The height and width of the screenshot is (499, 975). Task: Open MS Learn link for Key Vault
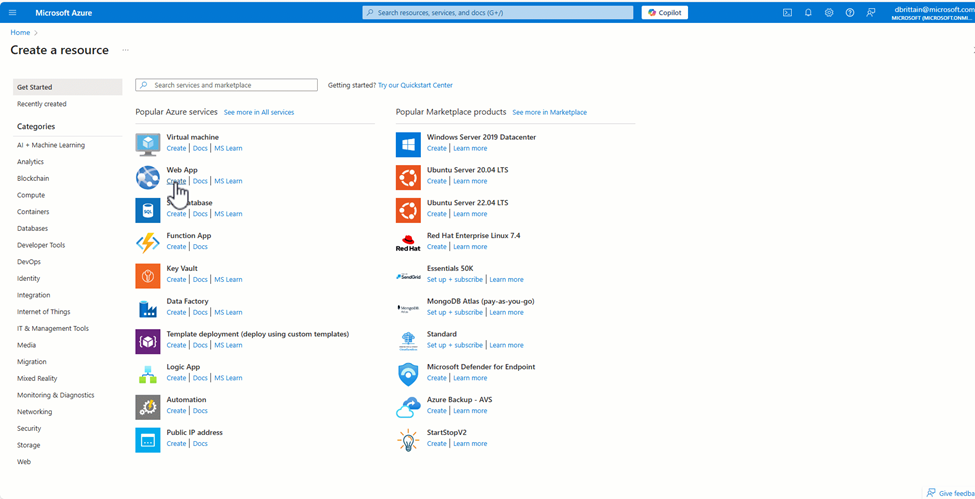(228, 279)
